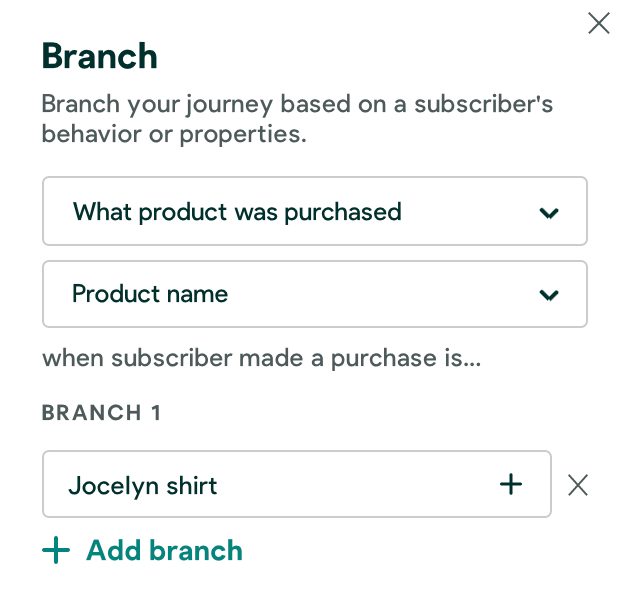Click the "BRANCH 1" section label
Viewport: 624px width, 592px height.
101,413
